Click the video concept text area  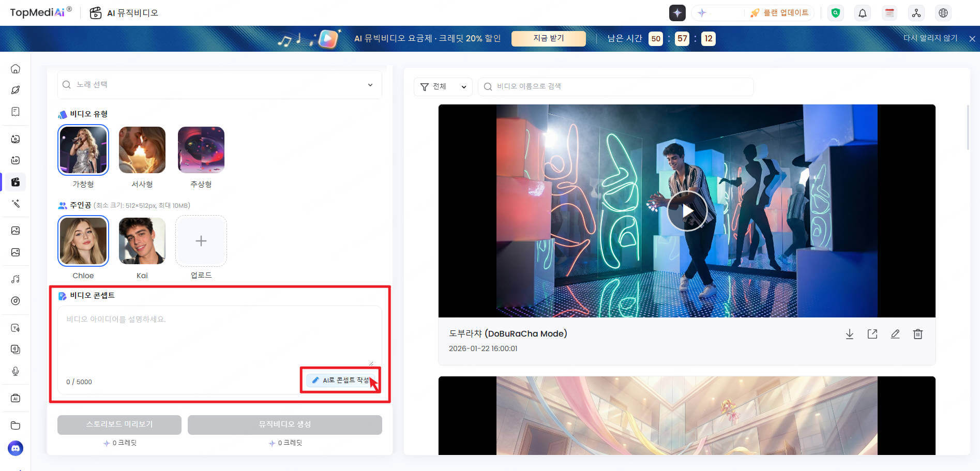tap(219, 336)
